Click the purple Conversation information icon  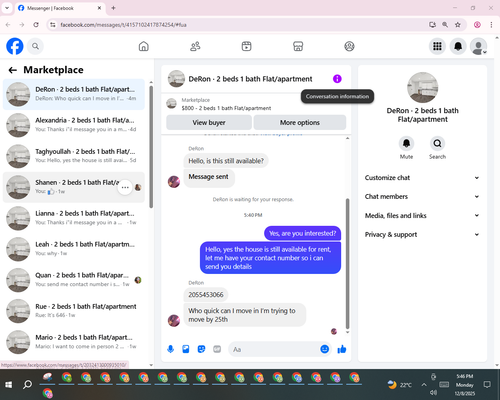[337, 79]
